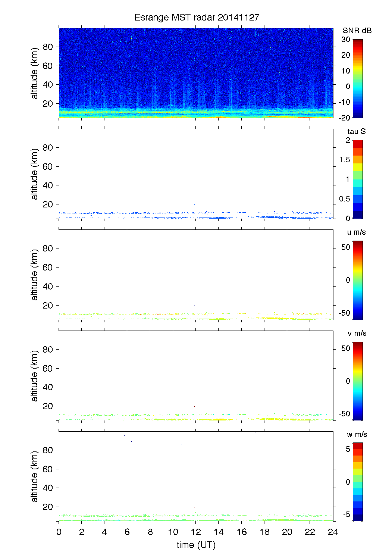Viewport: 392px width, 560px height.
Task: Pick the v m/s colorbar
Action: (357, 381)
